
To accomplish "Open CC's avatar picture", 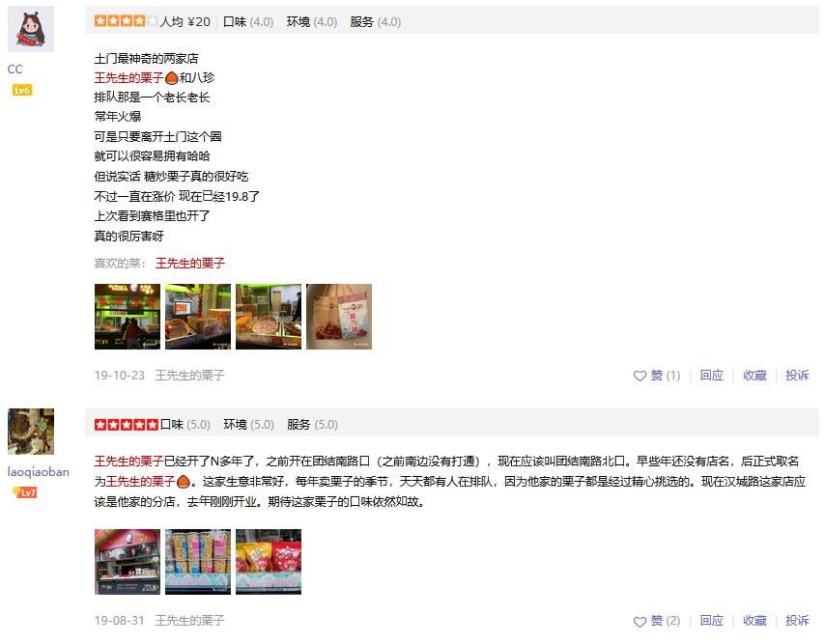I will click(x=31, y=29).
